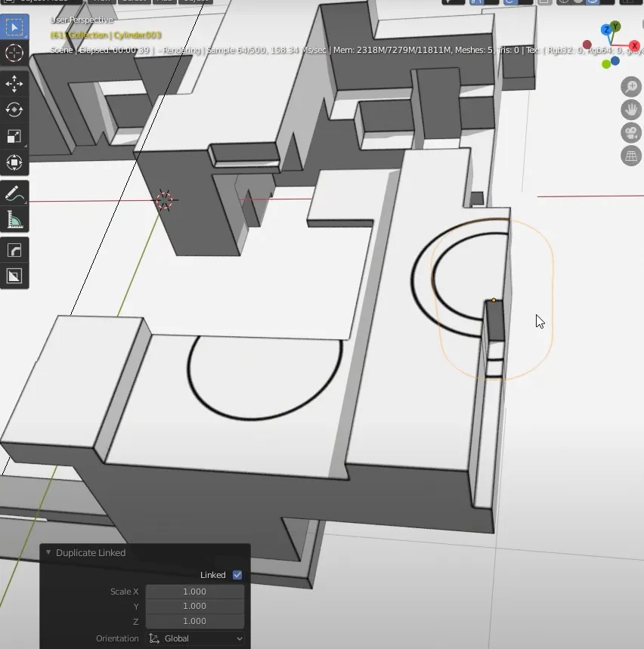644x649 pixels.
Task: Click the Scale Y value field
Action: (x=195, y=606)
